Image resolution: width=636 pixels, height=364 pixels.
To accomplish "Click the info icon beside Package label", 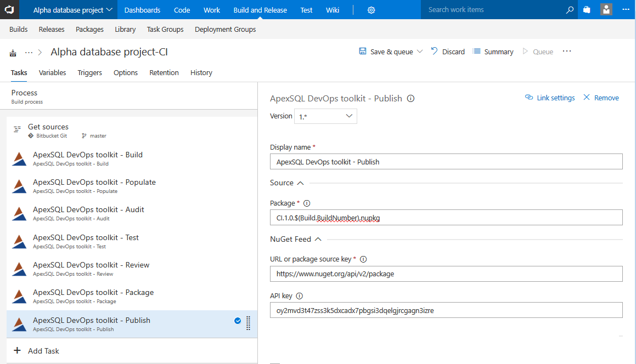I will tap(307, 203).
